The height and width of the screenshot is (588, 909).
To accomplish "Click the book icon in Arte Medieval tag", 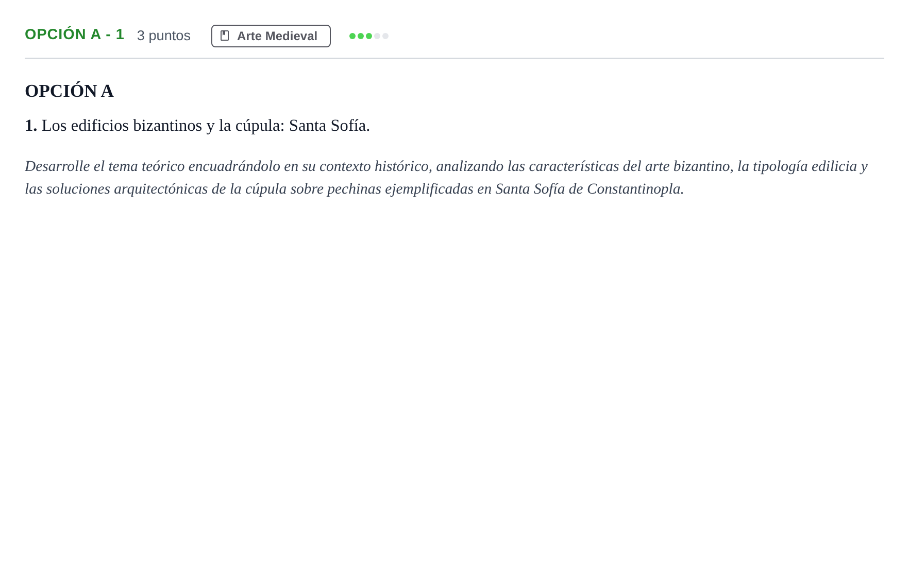I will pyautogui.click(x=225, y=36).
